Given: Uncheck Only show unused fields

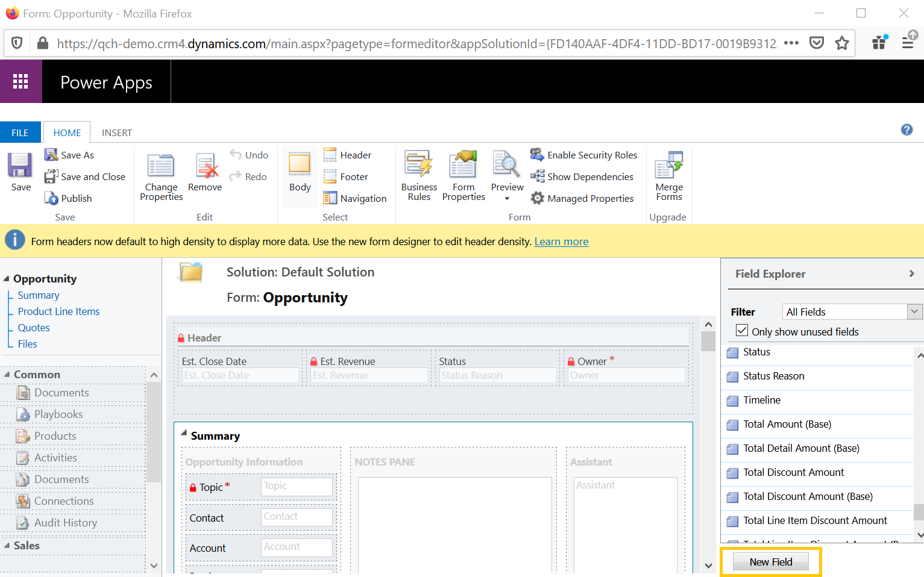Looking at the screenshot, I should [x=742, y=331].
